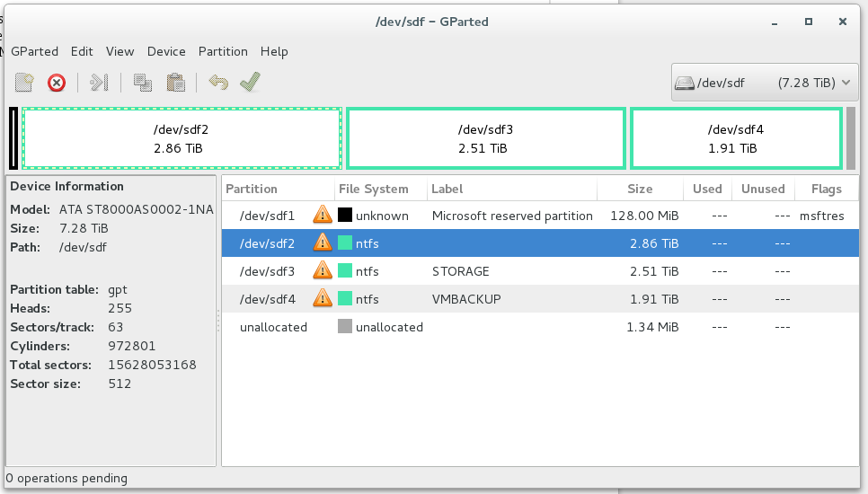Click the warning icon on the /dev/sdf1 row

pyautogui.click(x=323, y=215)
